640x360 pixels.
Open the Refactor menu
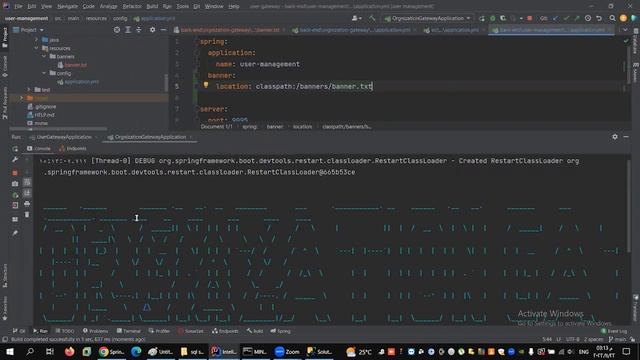pos(132,6)
